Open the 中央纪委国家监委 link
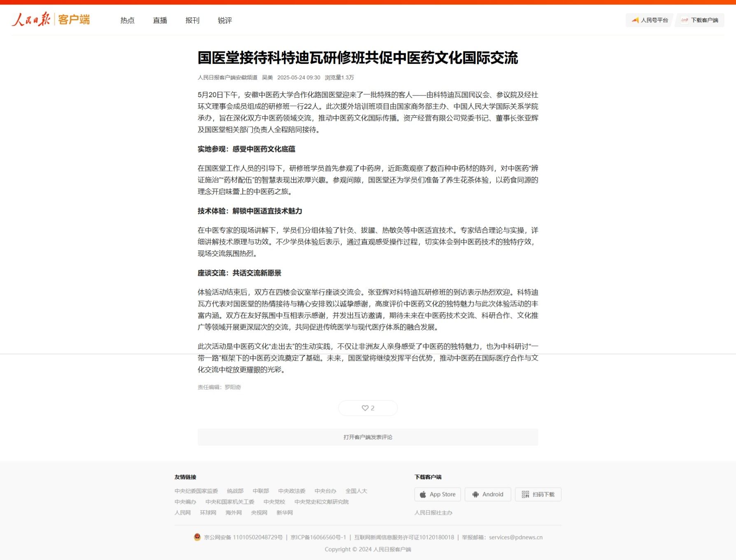Viewport: 736px width, 560px height. pos(196,491)
